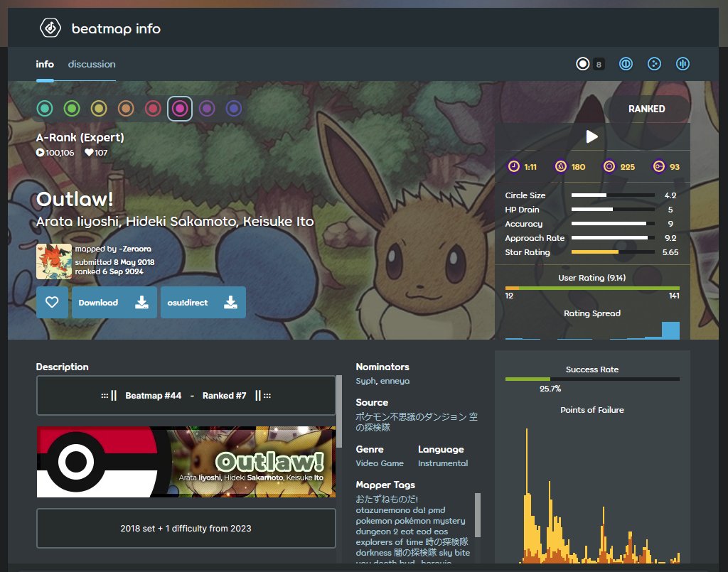Click the difficulty count badge 8
The image size is (728, 572).
coord(599,65)
